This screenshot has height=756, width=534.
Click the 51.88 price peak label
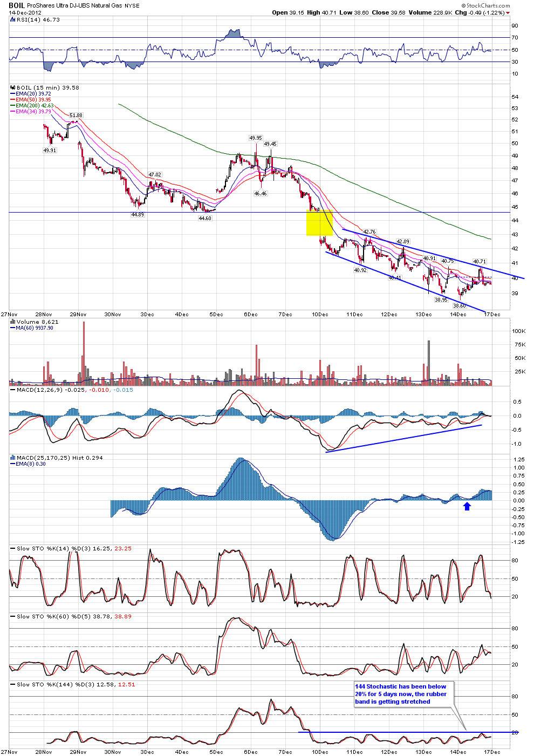coord(76,115)
